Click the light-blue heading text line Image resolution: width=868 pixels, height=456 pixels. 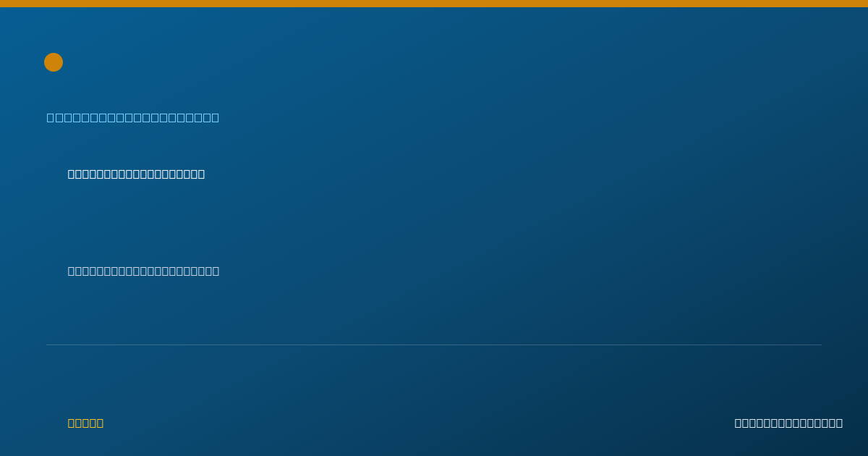pyautogui.click(x=133, y=117)
